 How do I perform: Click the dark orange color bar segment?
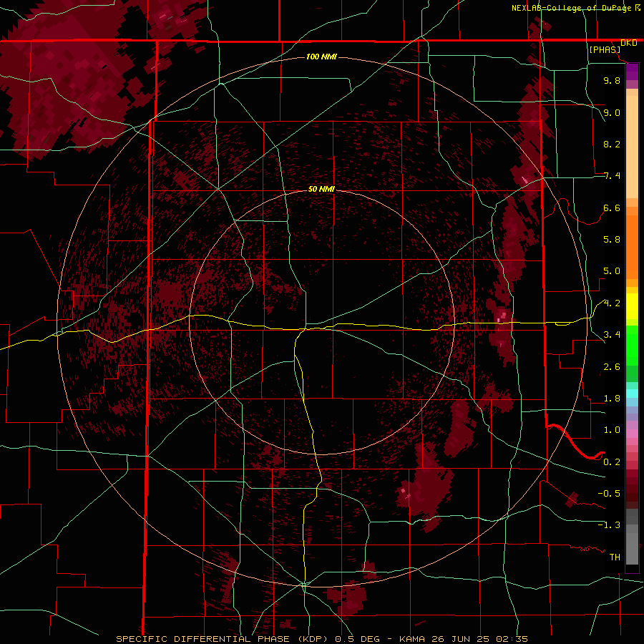tap(632, 247)
